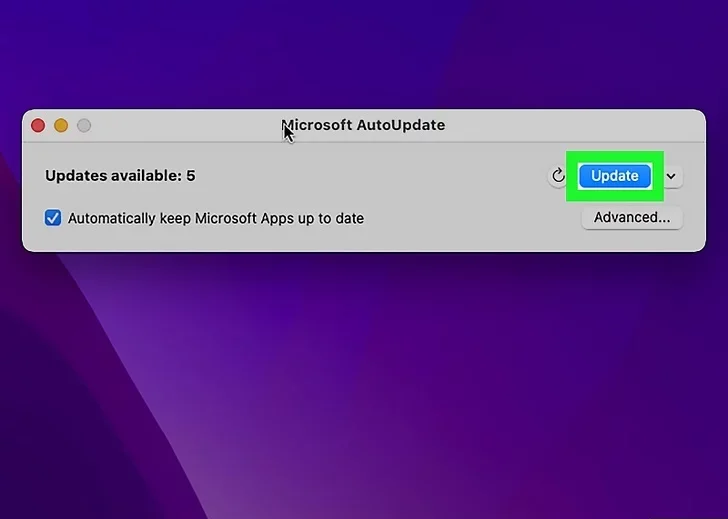Click the 'Microsoft AutoUpdate' window title
The height and width of the screenshot is (519, 728).
tap(363, 125)
